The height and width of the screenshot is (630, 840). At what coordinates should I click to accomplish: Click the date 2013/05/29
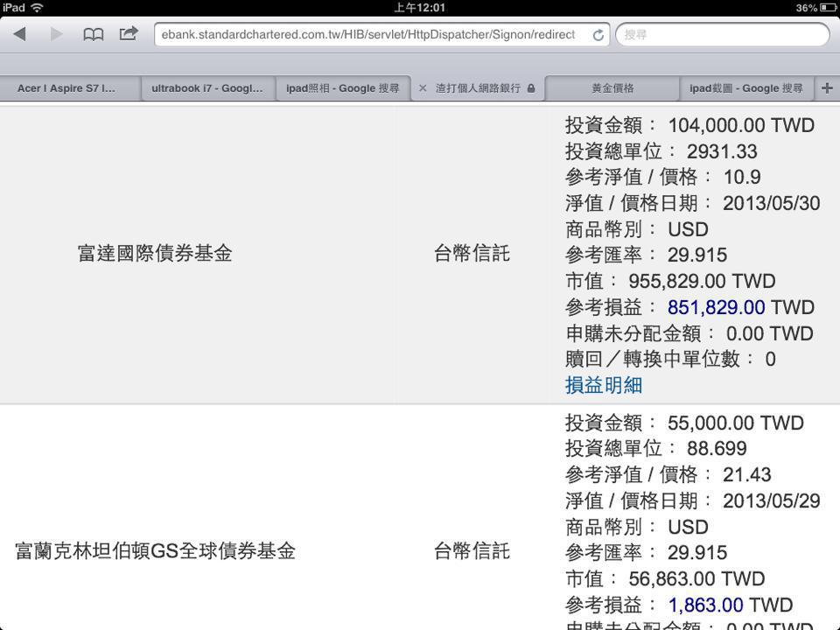(x=772, y=500)
